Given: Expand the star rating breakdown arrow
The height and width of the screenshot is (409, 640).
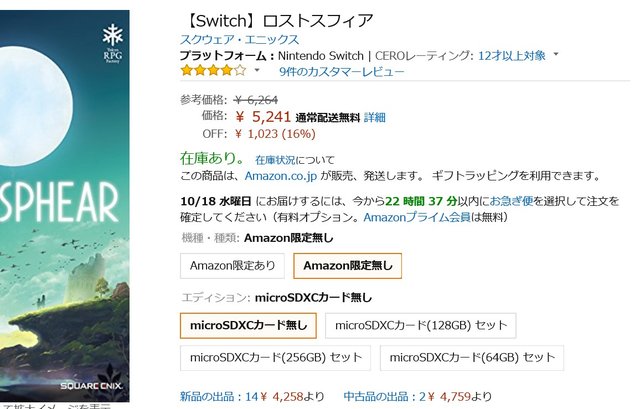Looking at the screenshot, I should (x=257, y=72).
